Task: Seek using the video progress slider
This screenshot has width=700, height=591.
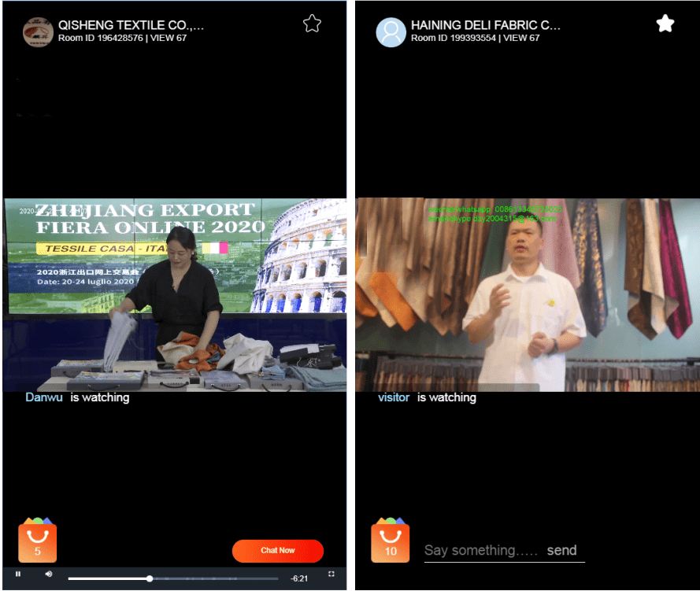Action: tap(172, 579)
